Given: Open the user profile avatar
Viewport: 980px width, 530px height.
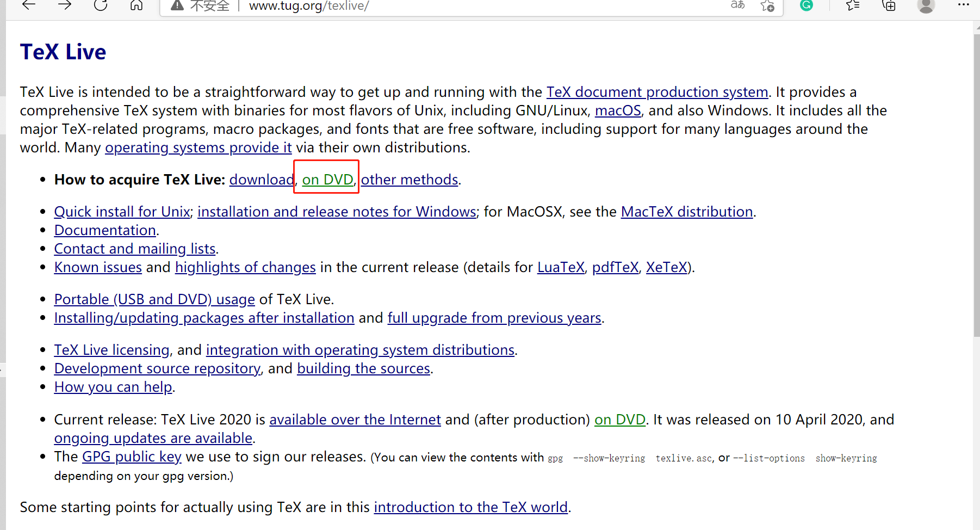Looking at the screenshot, I should click(x=926, y=5).
